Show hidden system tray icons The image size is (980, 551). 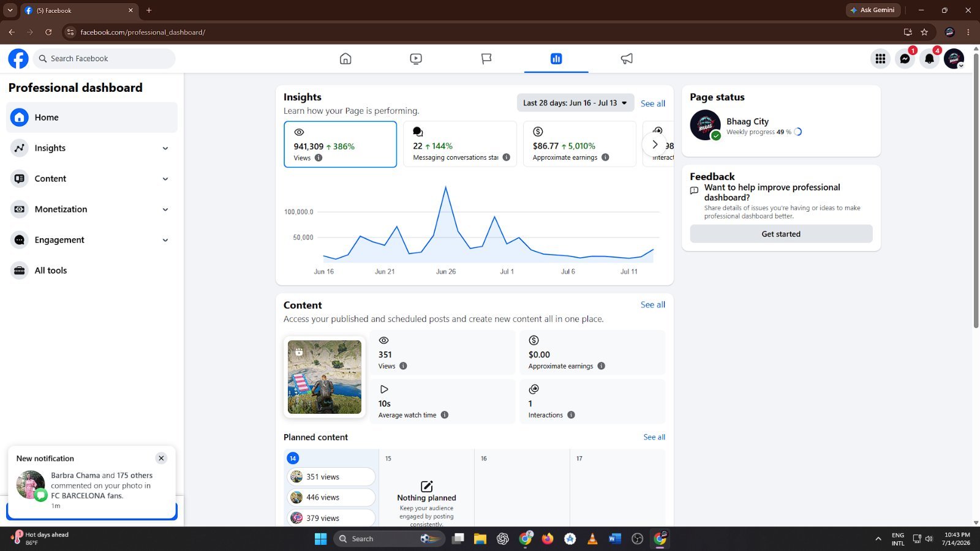click(878, 539)
